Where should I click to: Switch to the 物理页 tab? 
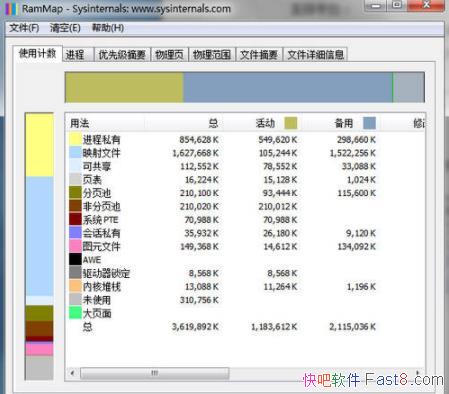tap(169, 55)
